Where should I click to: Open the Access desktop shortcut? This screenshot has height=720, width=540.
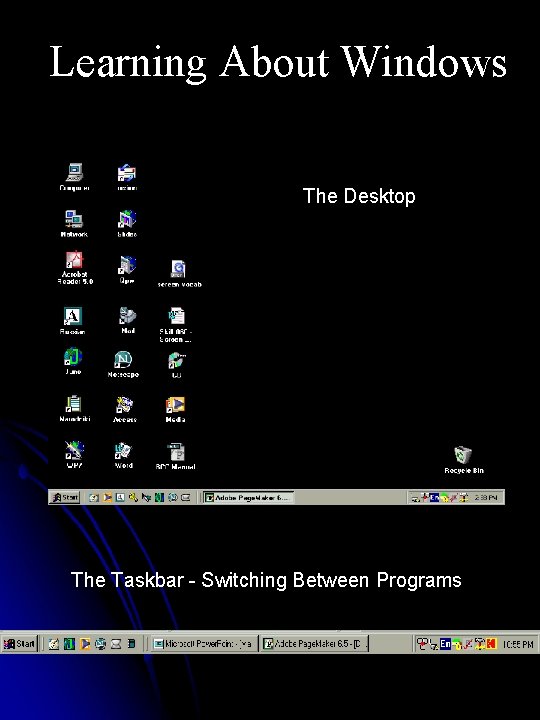124,410
